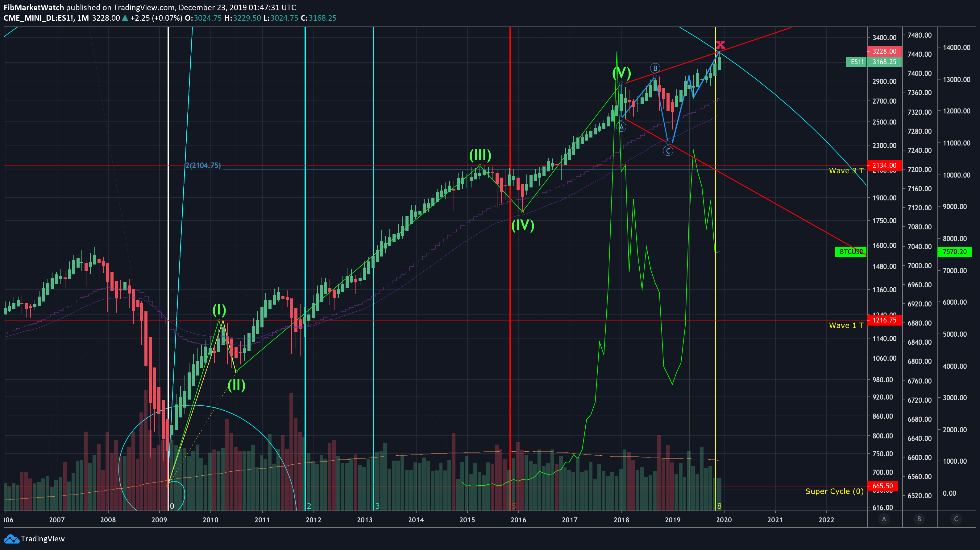The width and height of the screenshot is (980, 550).
Task: Click the 2009 time axis label
Action: point(159,519)
